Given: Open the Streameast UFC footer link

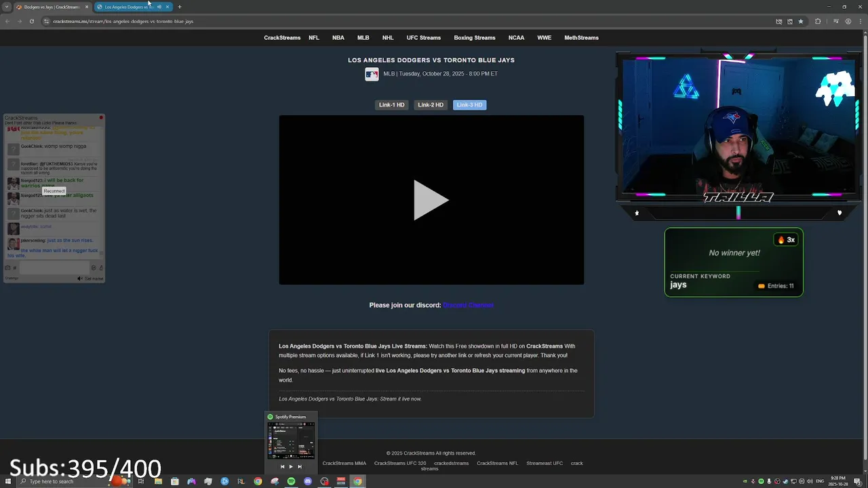Looking at the screenshot, I should pos(545,464).
